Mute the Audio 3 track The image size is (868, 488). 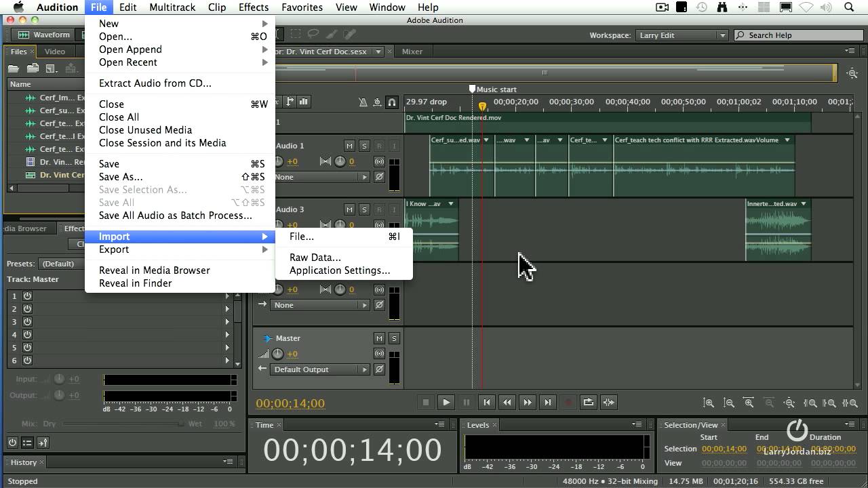349,209
